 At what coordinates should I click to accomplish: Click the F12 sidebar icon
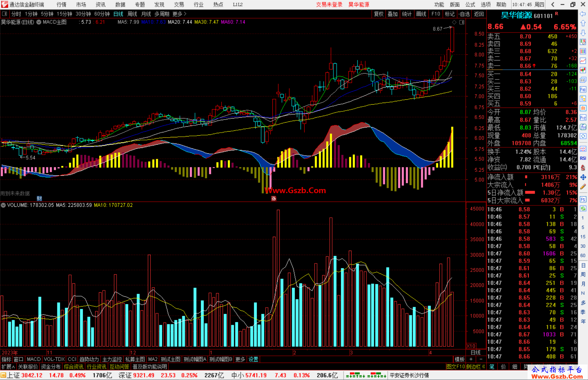[x=583, y=118]
